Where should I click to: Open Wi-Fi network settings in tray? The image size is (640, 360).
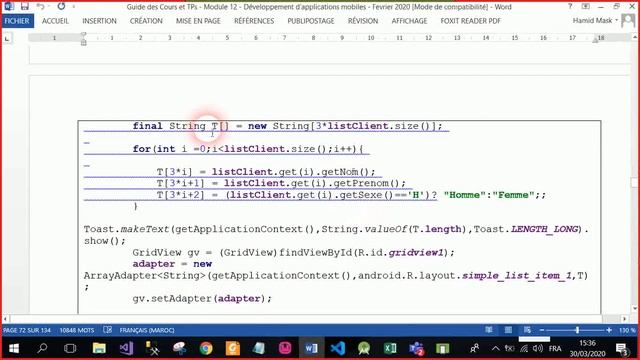(x=524, y=348)
